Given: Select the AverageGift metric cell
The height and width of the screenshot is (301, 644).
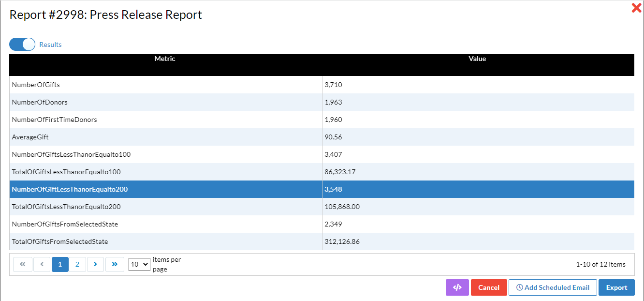Looking at the screenshot, I should coord(166,137).
